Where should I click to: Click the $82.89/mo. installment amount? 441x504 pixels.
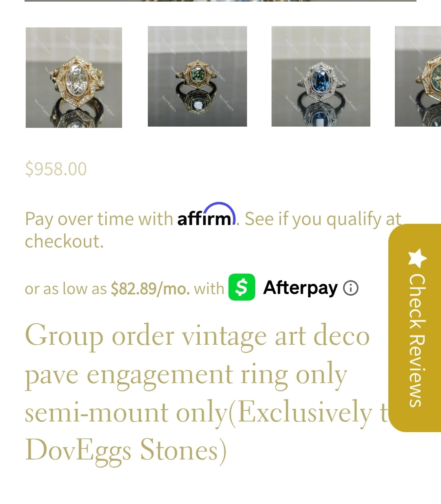coord(150,289)
